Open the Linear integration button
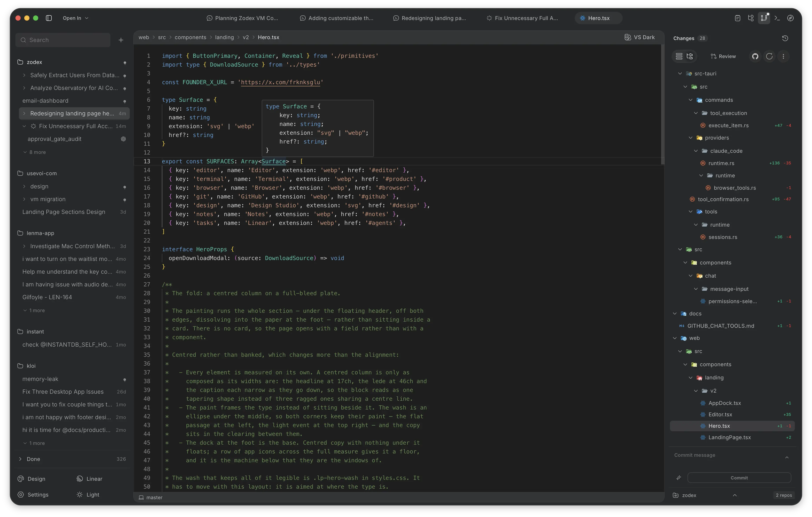 coord(89,479)
